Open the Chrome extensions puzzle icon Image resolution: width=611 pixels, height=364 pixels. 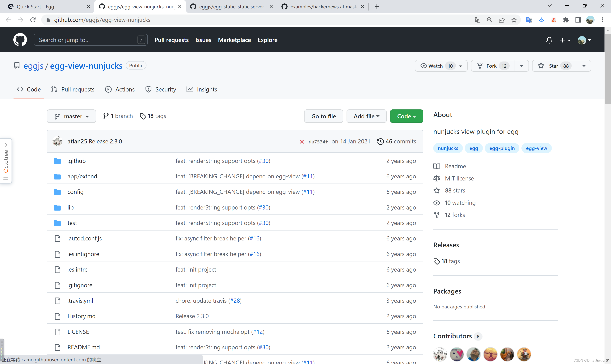pos(566,20)
